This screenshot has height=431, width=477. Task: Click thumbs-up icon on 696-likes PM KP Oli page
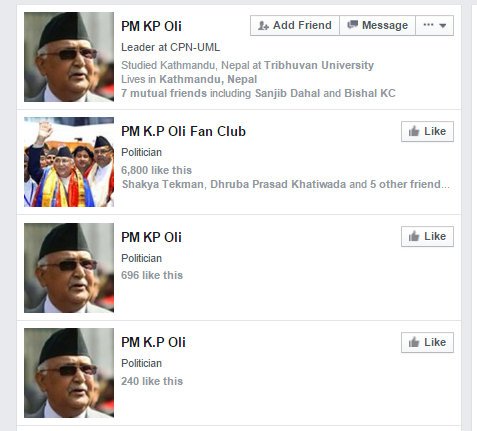pos(414,236)
